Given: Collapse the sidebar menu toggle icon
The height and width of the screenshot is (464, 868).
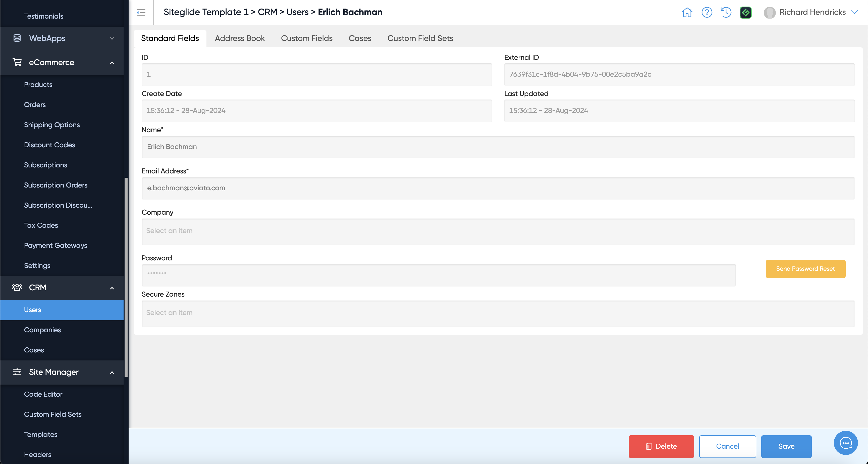Looking at the screenshot, I should pos(141,13).
